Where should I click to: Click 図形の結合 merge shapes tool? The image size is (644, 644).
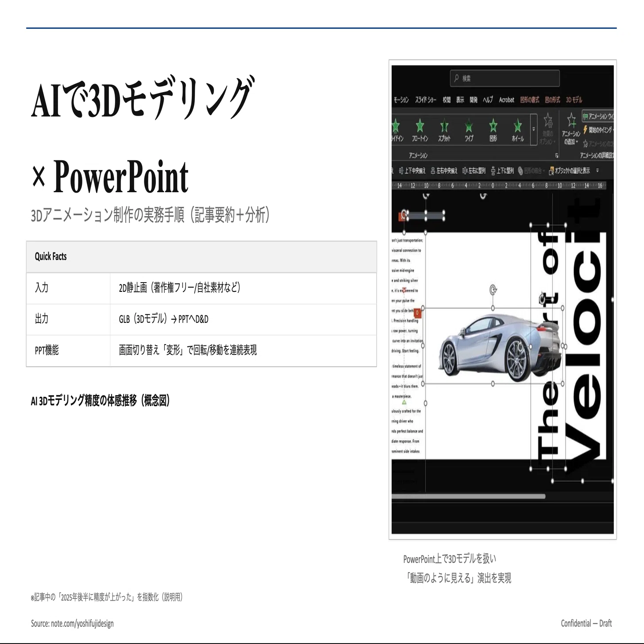tap(530, 171)
